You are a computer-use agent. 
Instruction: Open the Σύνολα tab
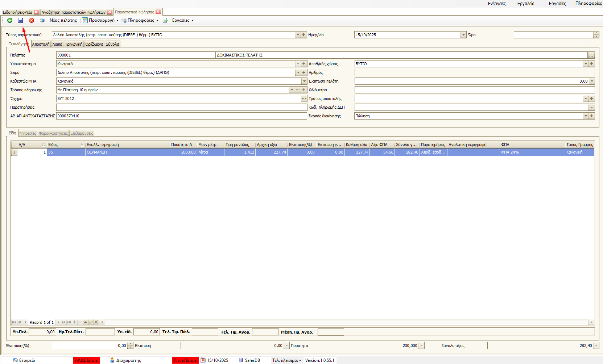[x=112, y=44]
